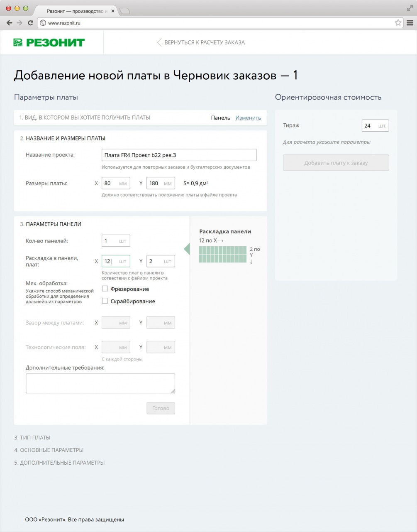Screen dimensions: 417x532
Task: Click the globe site info icon
Action: [43, 23]
